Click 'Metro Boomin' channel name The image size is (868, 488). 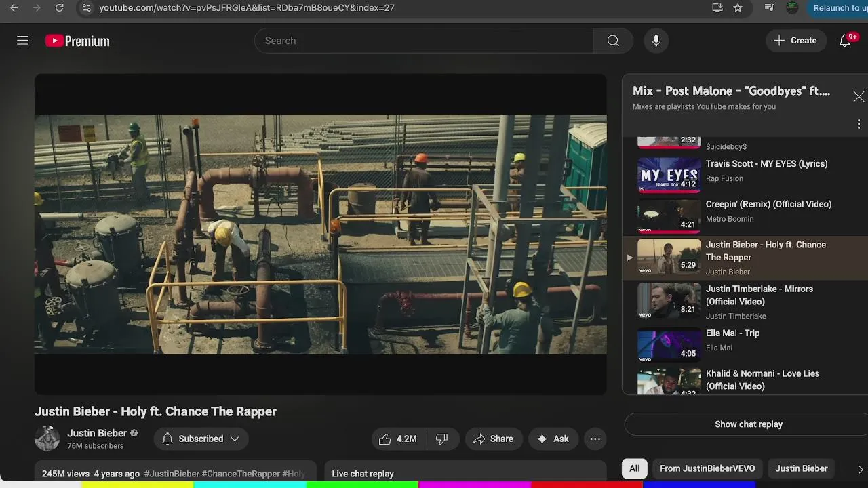730,219
